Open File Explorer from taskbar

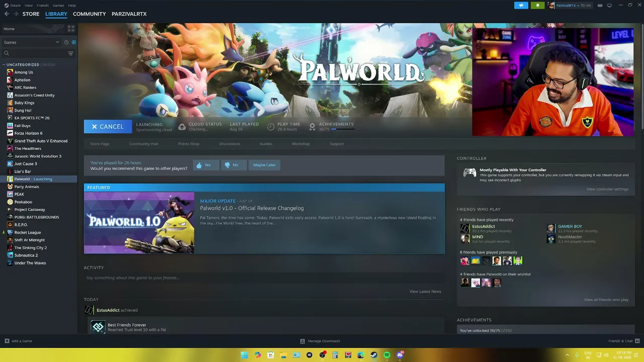click(283, 355)
